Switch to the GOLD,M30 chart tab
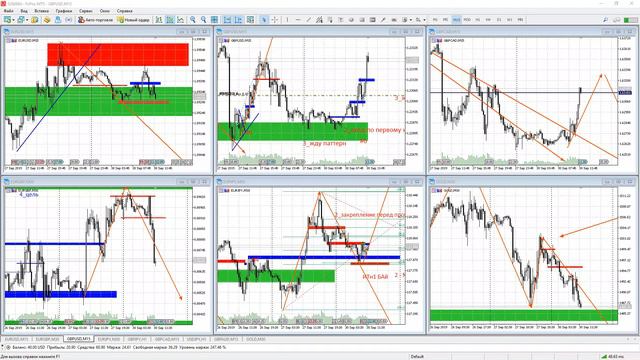Screen dimensions: 640x360 pos(256,339)
